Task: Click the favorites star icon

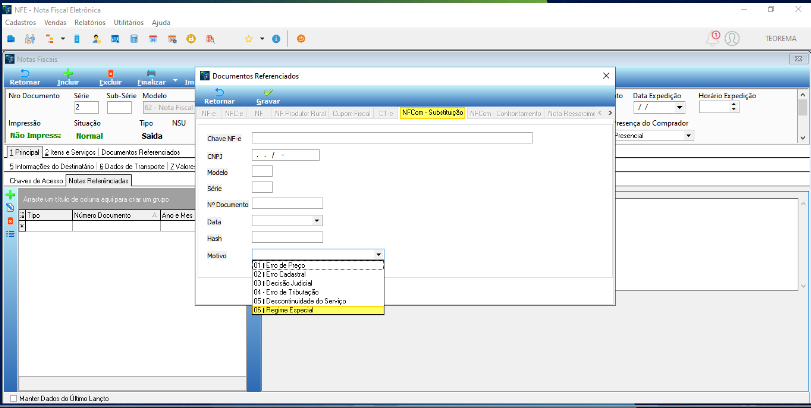Action: click(x=248, y=39)
